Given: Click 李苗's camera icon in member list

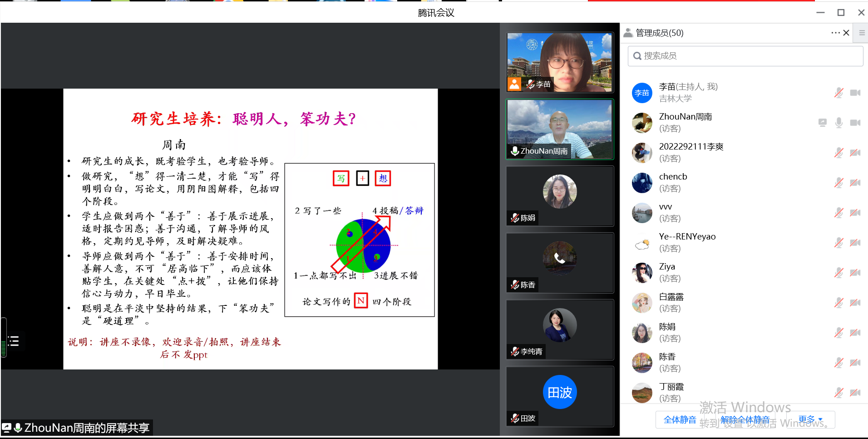Looking at the screenshot, I should pos(855,93).
